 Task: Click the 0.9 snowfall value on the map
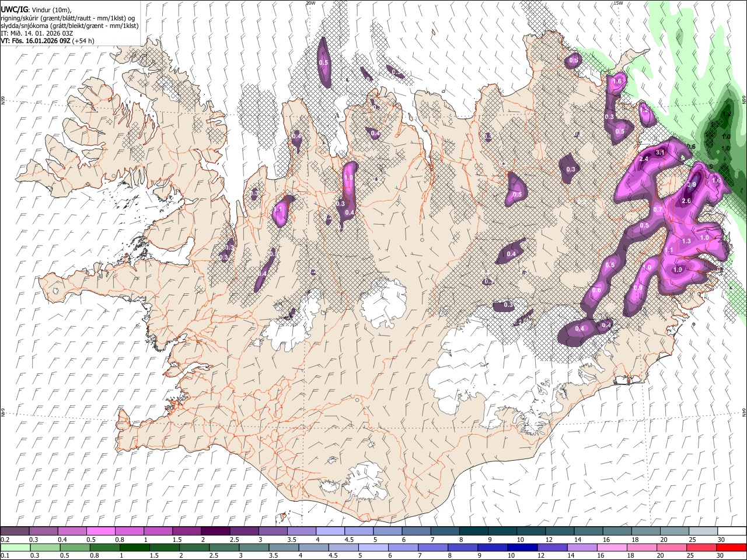tap(638, 288)
